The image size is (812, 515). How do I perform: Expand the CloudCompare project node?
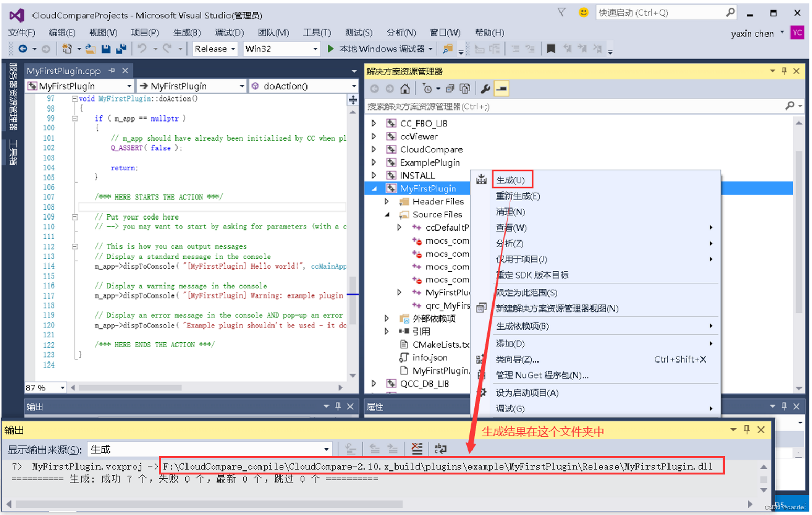(374, 149)
